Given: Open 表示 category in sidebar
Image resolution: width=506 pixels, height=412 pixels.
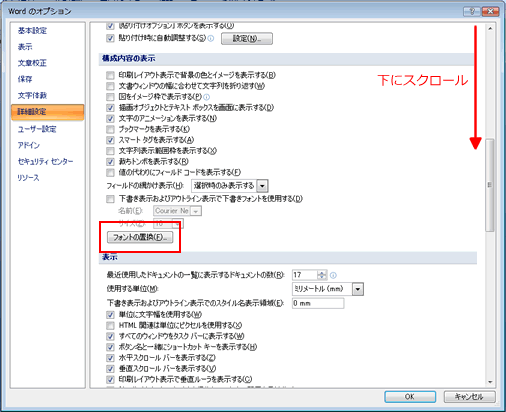Looking at the screenshot, I should [25, 47].
